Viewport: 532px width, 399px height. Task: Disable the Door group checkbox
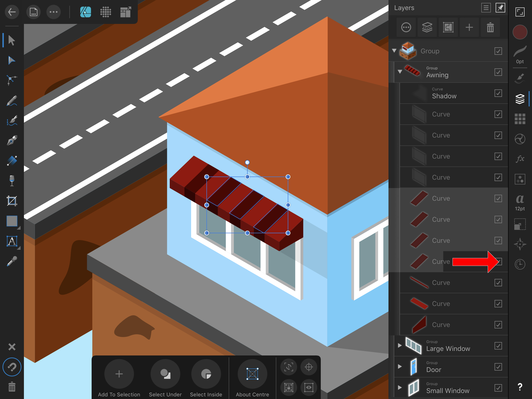(x=498, y=367)
